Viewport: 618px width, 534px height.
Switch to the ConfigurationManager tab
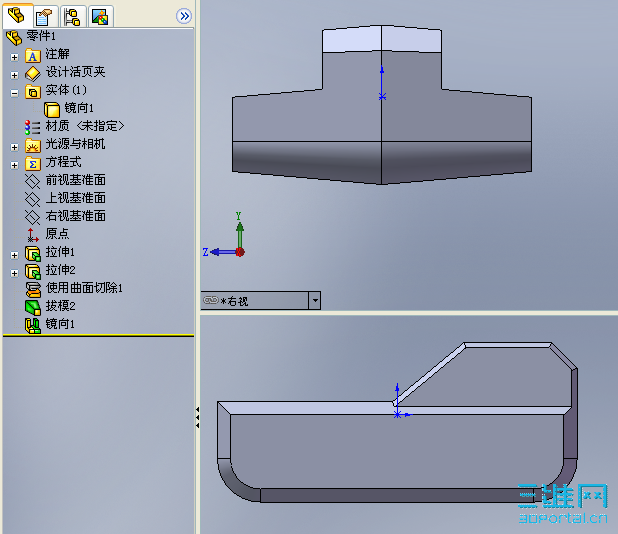click(73, 17)
